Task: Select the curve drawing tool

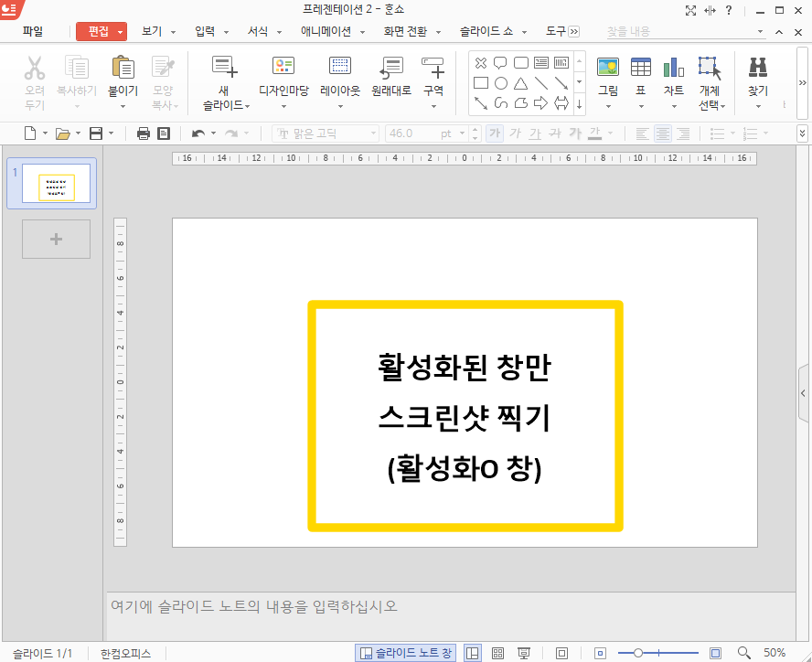Action: tap(500, 102)
